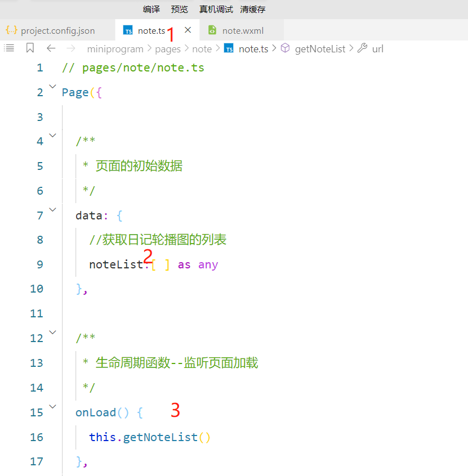
Task: Fold the onLoad function at line 15
Action: point(52,406)
